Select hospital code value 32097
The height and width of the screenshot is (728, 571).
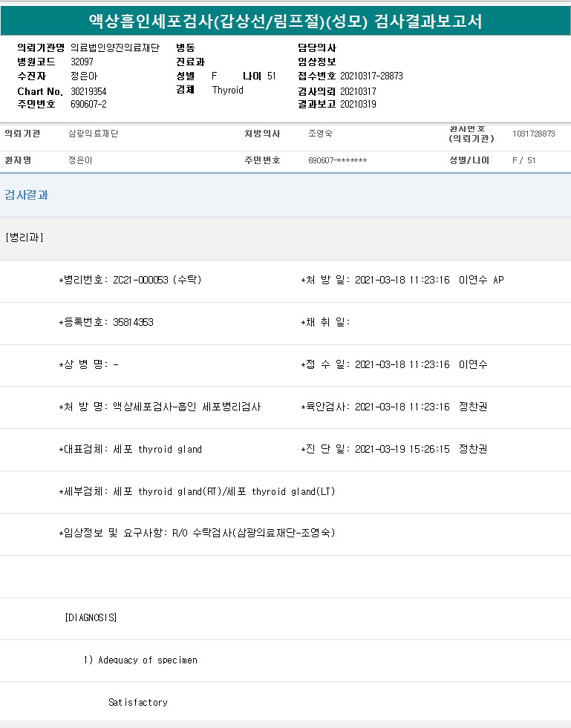(x=82, y=62)
